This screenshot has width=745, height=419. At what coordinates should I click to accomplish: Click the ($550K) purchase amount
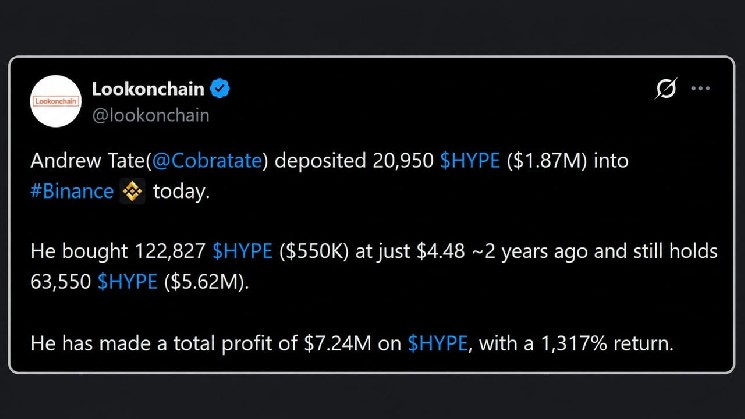(x=314, y=251)
